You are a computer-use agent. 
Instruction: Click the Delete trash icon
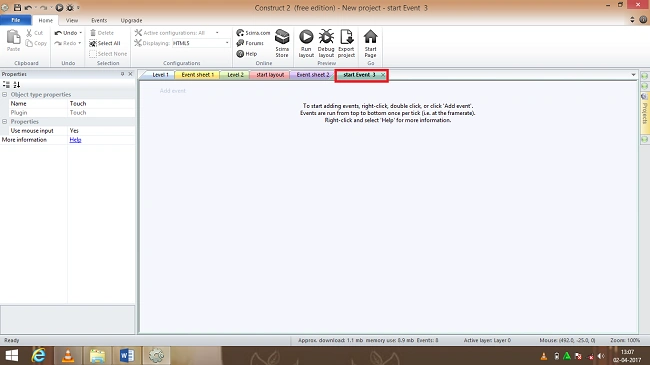93,32
